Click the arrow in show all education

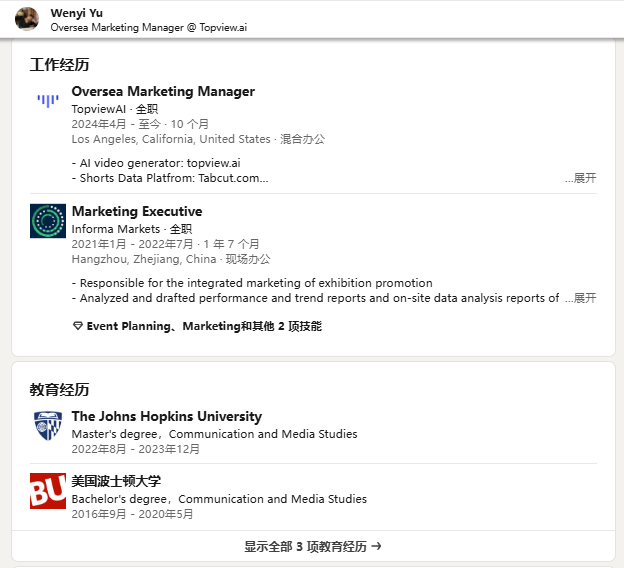(376, 547)
